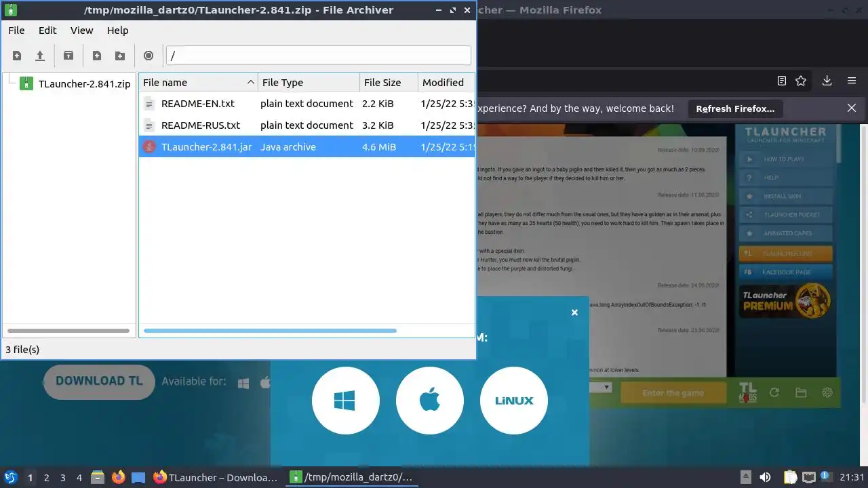Click the DOWNLOAD TL button in Firefox

(x=99, y=382)
